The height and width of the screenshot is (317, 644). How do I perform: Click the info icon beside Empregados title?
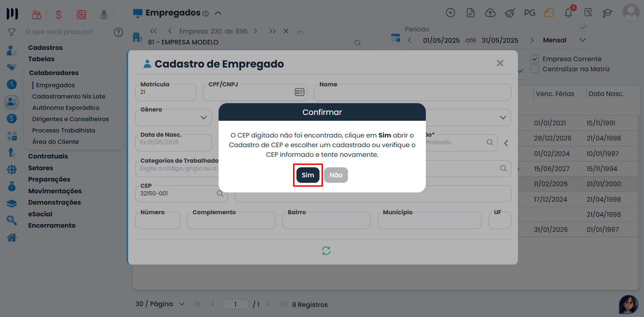click(x=206, y=13)
